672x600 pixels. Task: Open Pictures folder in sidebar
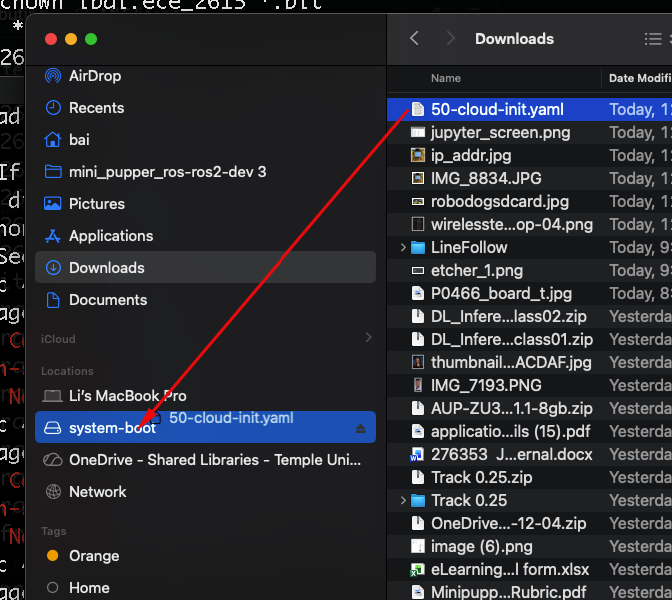96,204
